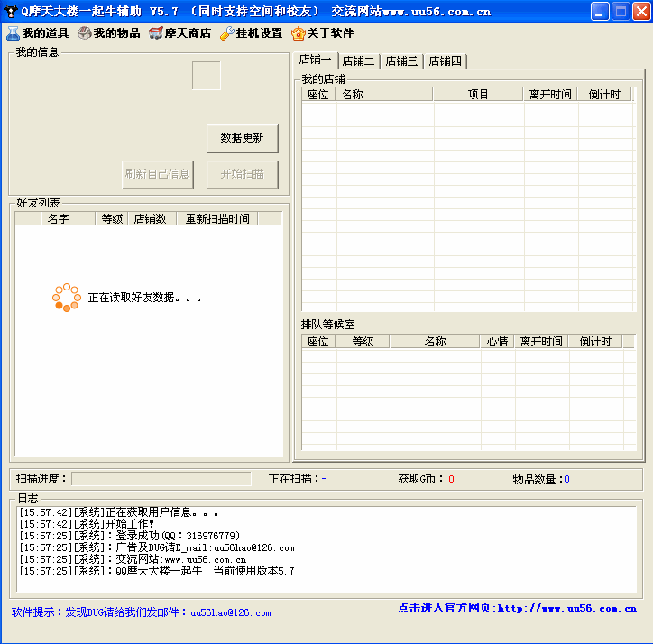653x644 pixels.
Task: Click the orange loading spinner in friend list
Action: coord(67,298)
